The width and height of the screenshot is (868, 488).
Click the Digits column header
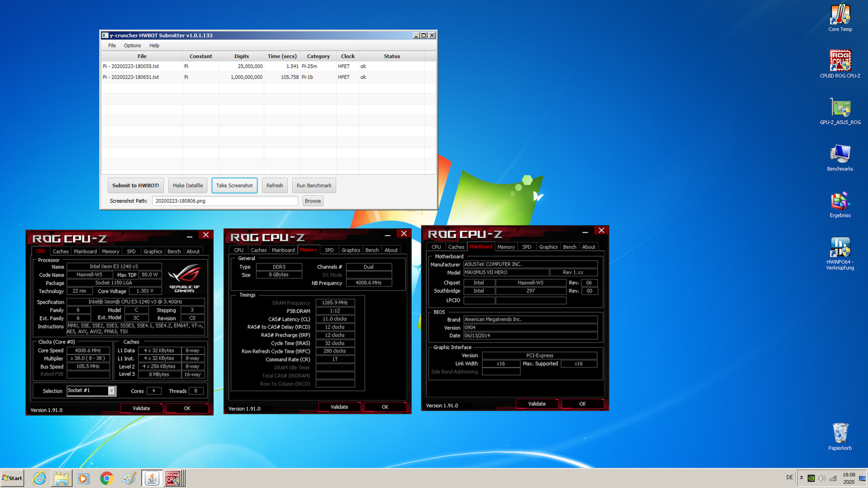point(241,56)
